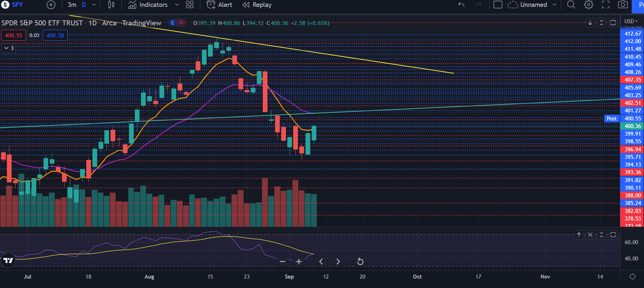Screen dimensions: 644x288
Task: Click the Oct date label on time axis
Action: 417,277
